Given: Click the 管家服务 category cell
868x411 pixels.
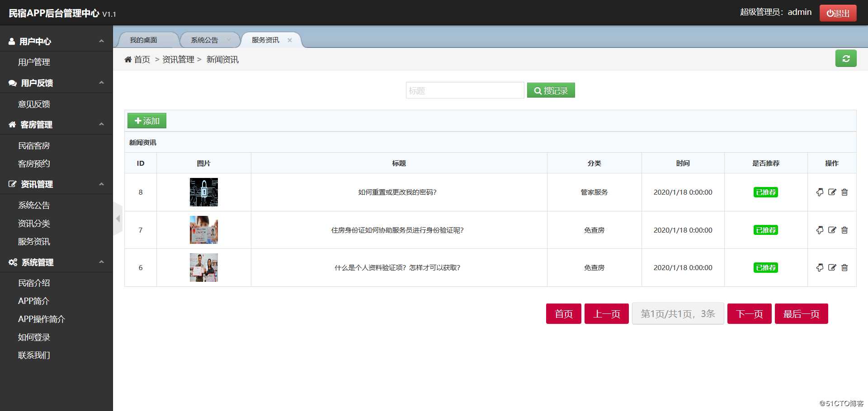Looking at the screenshot, I should click(x=594, y=192).
